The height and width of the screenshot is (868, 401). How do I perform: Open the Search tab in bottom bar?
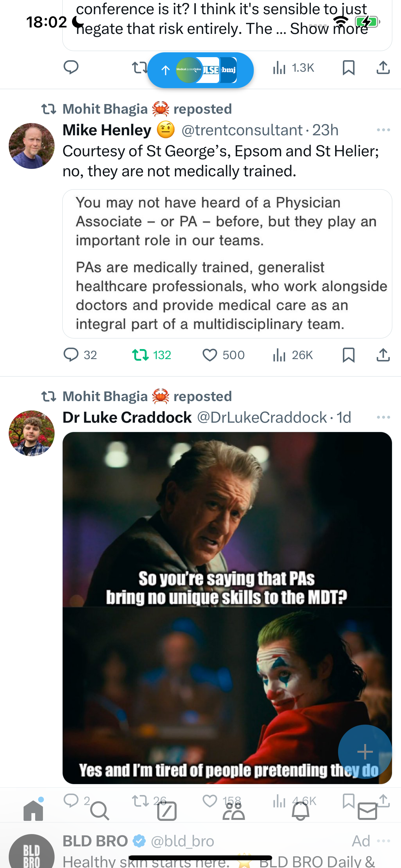coord(100,811)
